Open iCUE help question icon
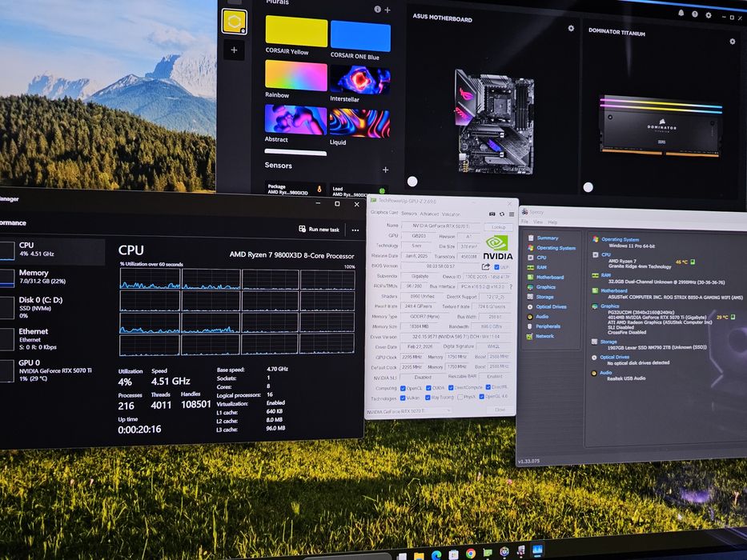 tap(695, 14)
